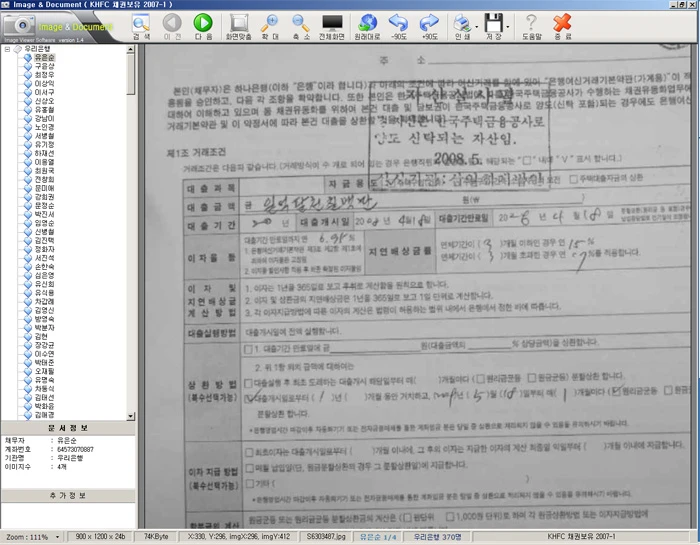Select 최정우 entry in tree list
This screenshot has height=545, width=700.
point(45,75)
